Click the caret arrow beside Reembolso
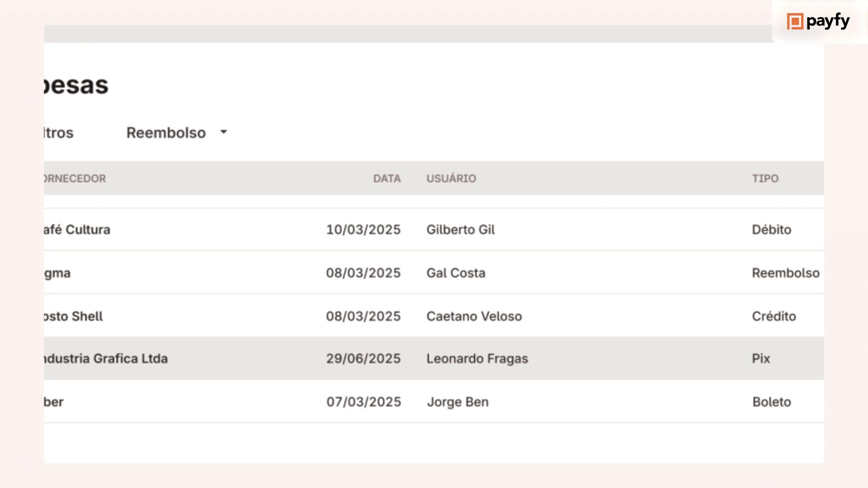868x488 pixels. [223, 132]
